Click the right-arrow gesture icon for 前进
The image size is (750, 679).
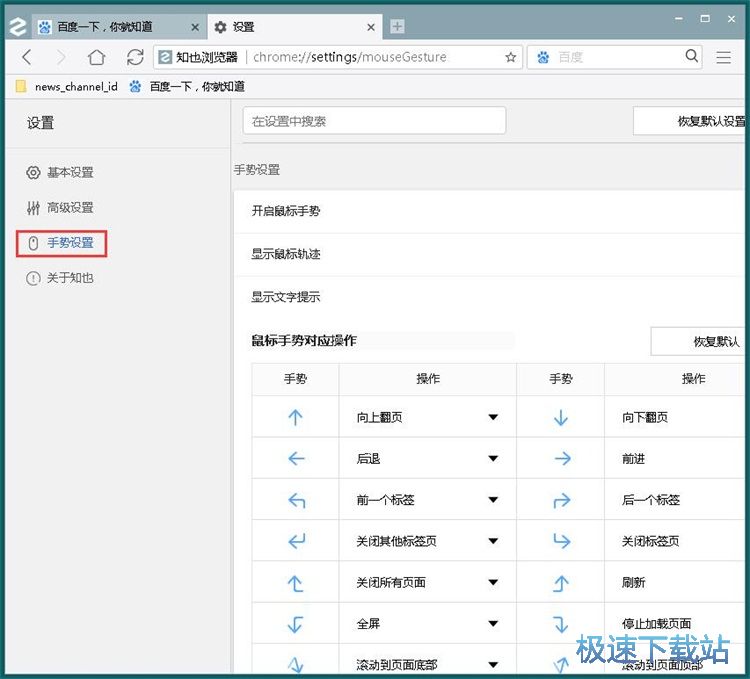562,459
